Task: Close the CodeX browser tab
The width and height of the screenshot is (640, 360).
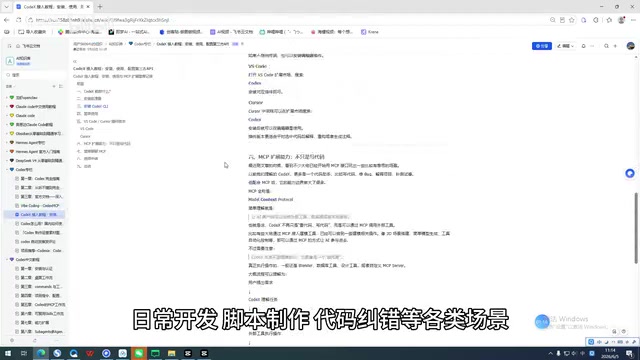Action: click(88, 7)
